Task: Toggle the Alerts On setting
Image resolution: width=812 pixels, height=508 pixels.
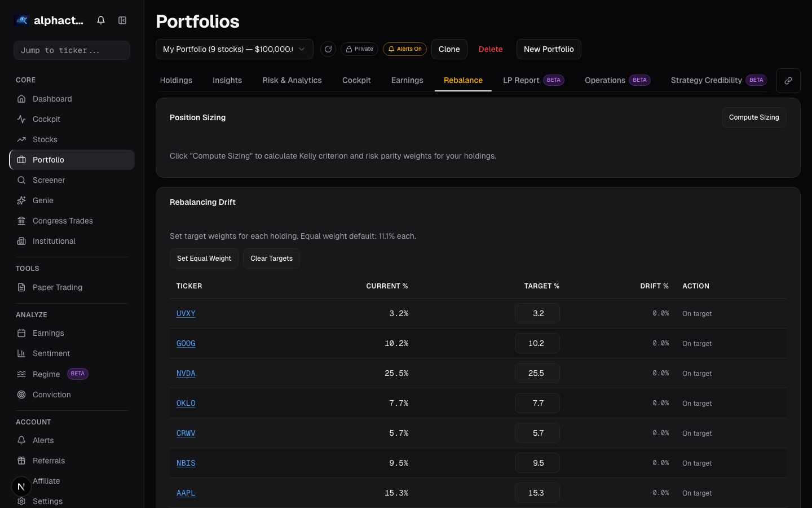Action: point(405,49)
